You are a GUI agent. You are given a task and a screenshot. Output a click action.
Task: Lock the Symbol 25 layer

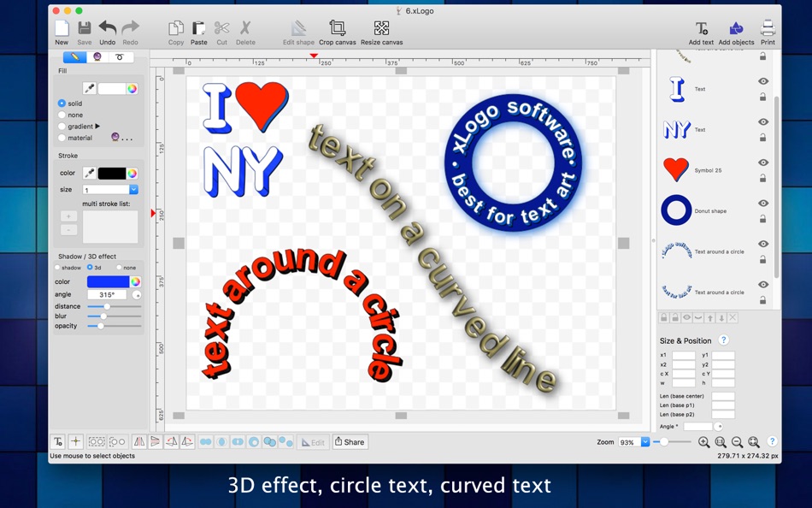pyautogui.click(x=762, y=179)
